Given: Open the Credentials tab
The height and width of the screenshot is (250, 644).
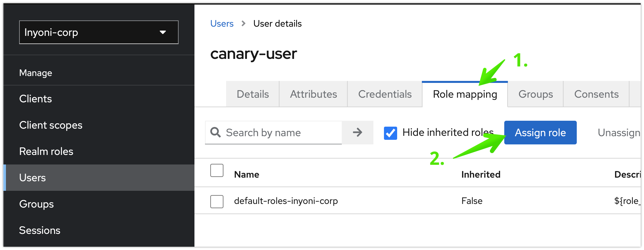Looking at the screenshot, I should click(385, 94).
